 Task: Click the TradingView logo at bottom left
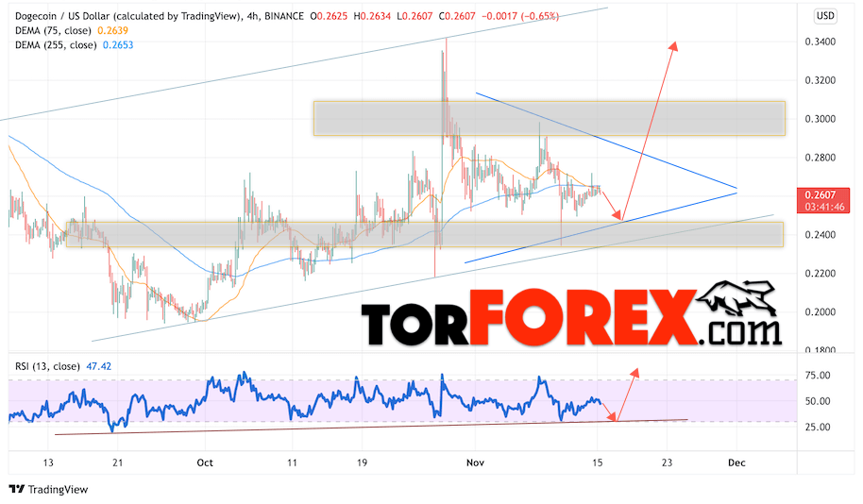tap(48, 489)
